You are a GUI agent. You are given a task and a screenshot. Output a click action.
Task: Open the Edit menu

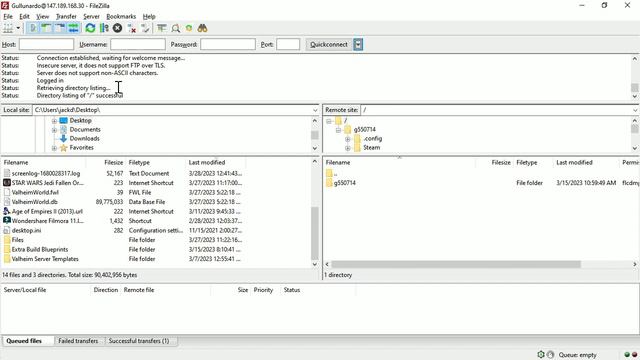24,16
